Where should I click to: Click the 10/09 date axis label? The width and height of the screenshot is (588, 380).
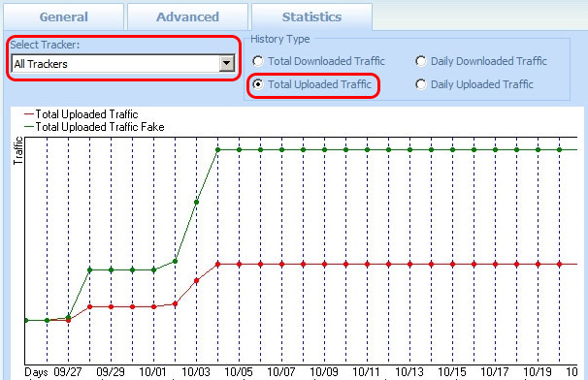[324, 372]
